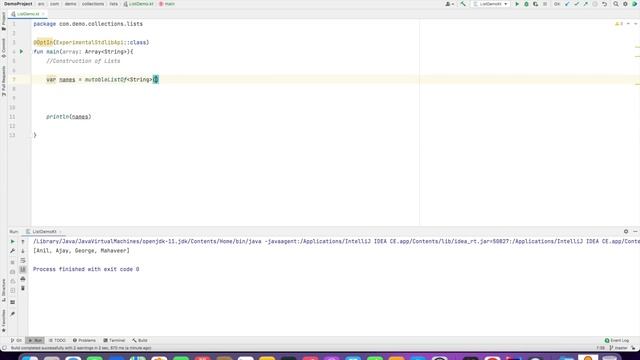This screenshot has height=360, width=640.
Task: Open the user account icon menu
Action: click(449, 4)
